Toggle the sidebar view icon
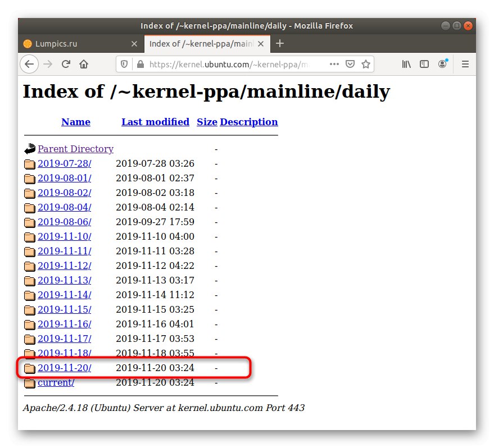The image size is (494, 448). pos(424,64)
